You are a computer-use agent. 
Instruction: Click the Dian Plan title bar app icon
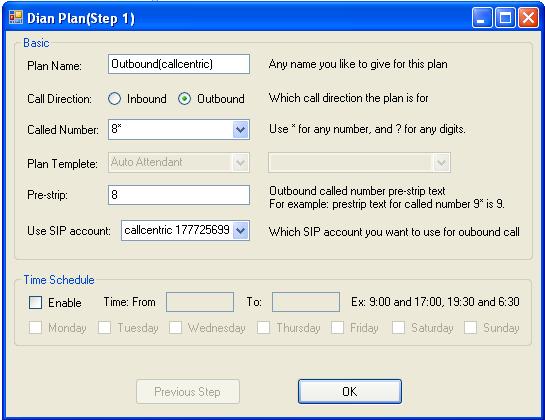coord(16,17)
